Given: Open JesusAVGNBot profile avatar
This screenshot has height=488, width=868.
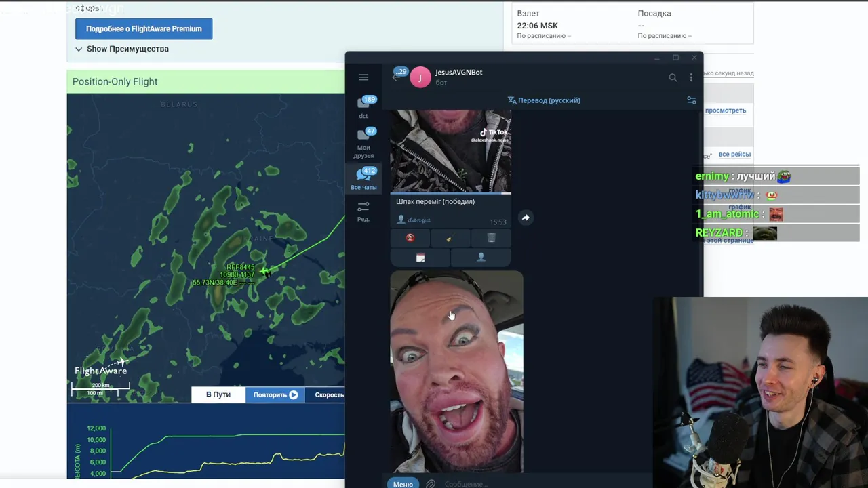Looking at the screenshot, I should 420,77.
